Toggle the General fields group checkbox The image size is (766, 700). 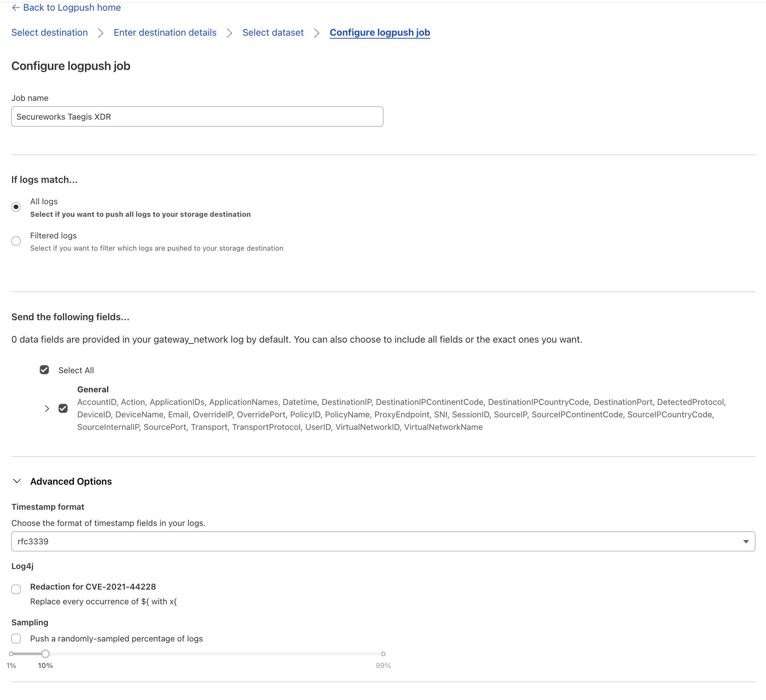click(x=63, y=408)
